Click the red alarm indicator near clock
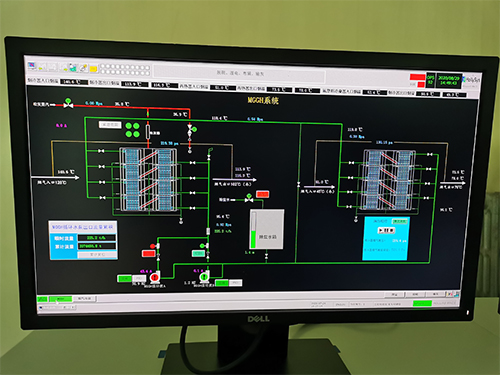The image size is (500, 375). pyautogui.click(x=417, y=77)
